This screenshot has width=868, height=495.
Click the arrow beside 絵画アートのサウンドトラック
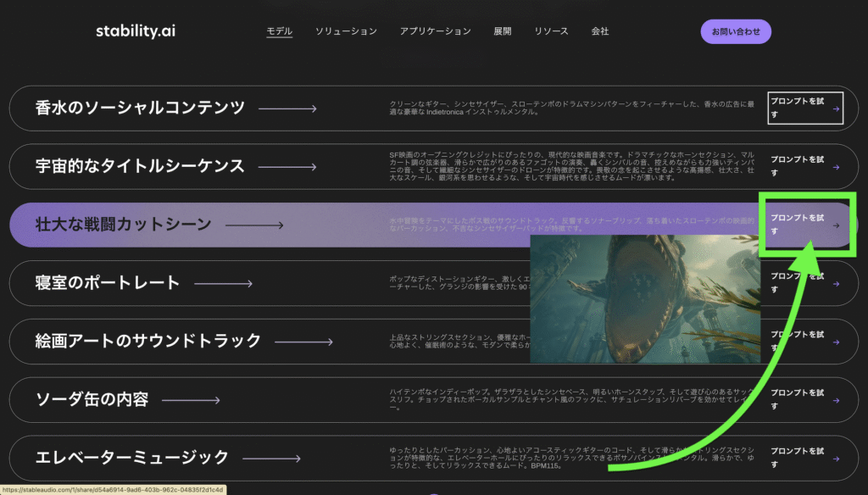pos(303,342)
